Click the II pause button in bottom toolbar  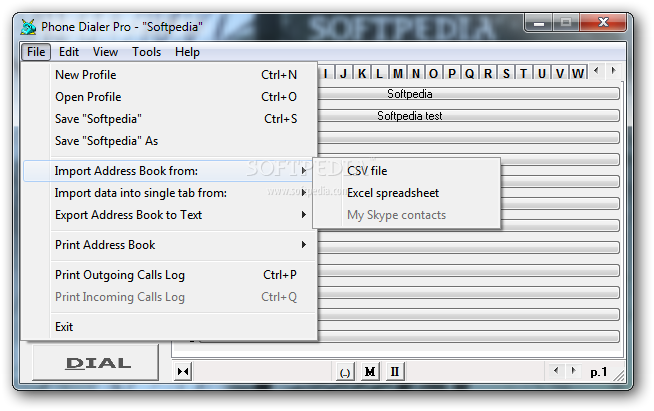pos(395,371)
